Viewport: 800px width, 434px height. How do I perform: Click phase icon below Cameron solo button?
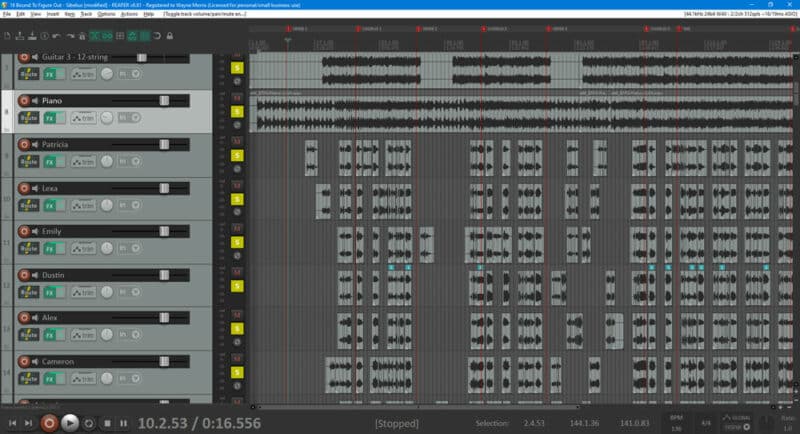point(237,386)
